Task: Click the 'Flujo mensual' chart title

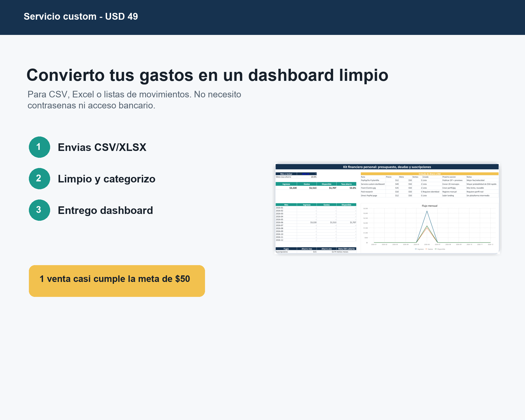Action: [429, 206]
